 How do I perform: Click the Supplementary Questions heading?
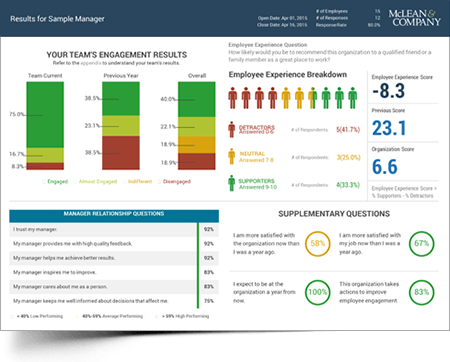coord(334,214)
